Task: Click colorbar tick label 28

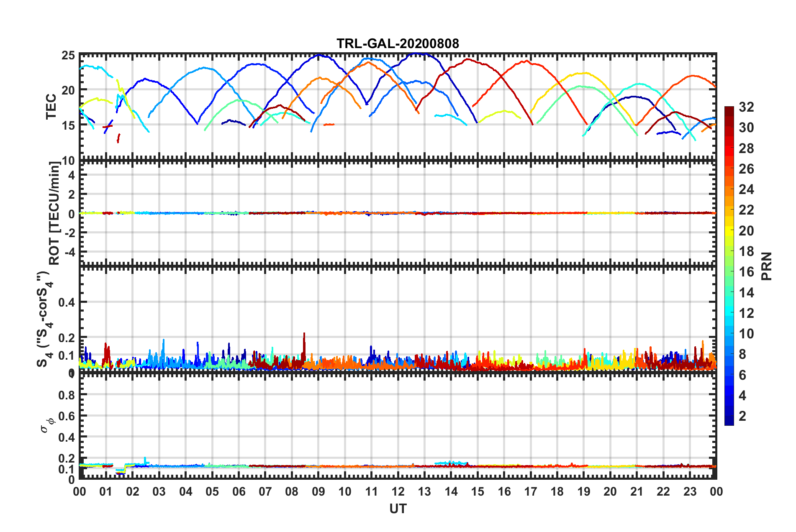Action: coord(746,148)
